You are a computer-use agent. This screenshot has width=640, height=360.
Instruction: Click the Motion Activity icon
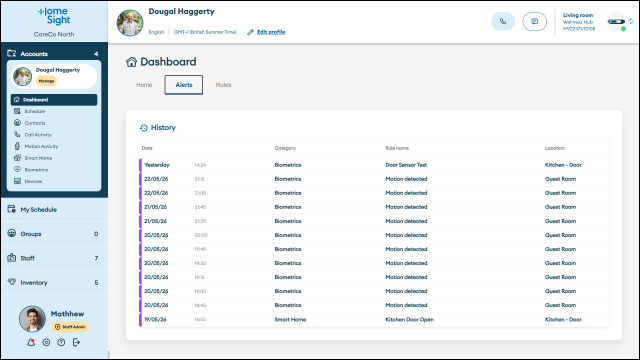(x=17, y=146)
